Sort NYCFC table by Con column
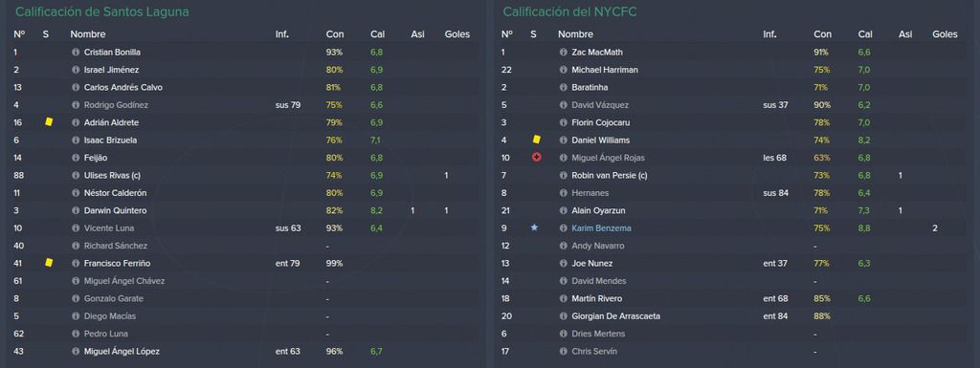This screenshot has height=368, width=980. coord(822,34)
